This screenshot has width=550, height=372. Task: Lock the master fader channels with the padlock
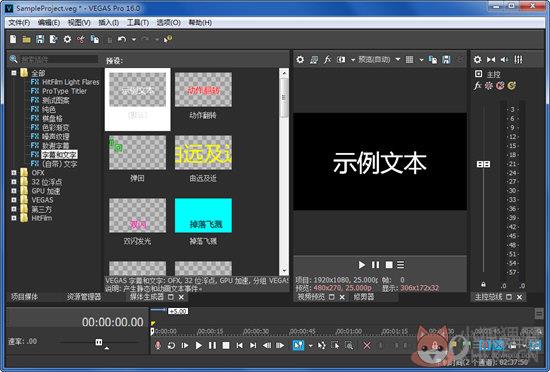(483, 284)
